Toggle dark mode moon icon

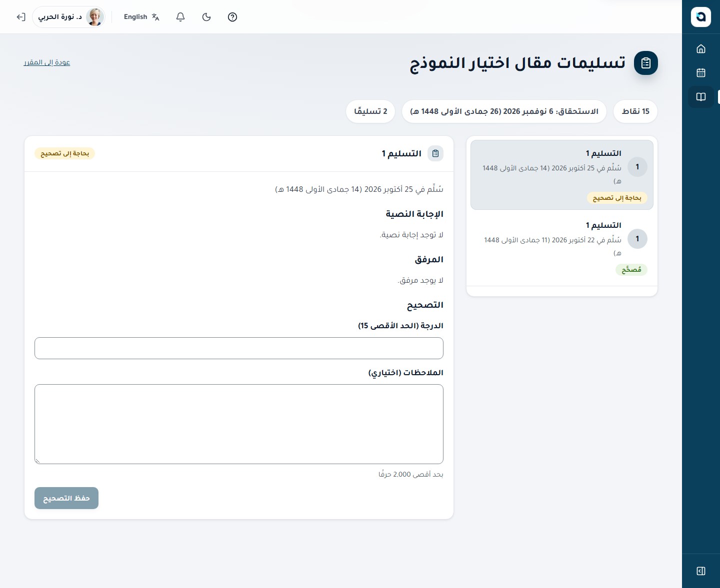pyautogui.click(x=206, y=17)
